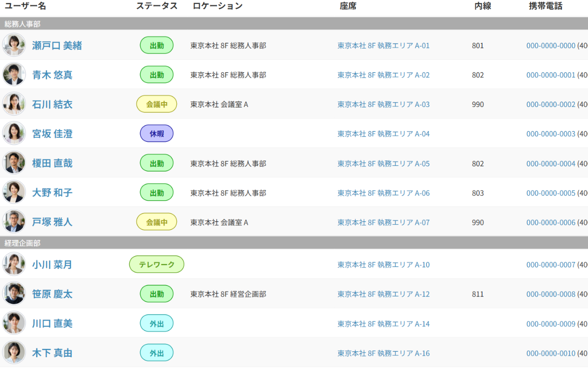Select the 総務人事部 group header row
588x368 pixels.
[294, 24]
